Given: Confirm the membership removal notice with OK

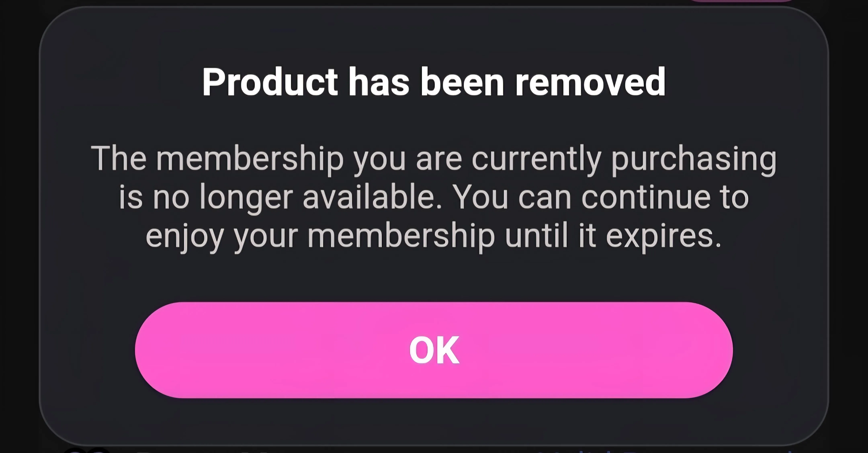Looking at the screenshot, I should 434,350.
